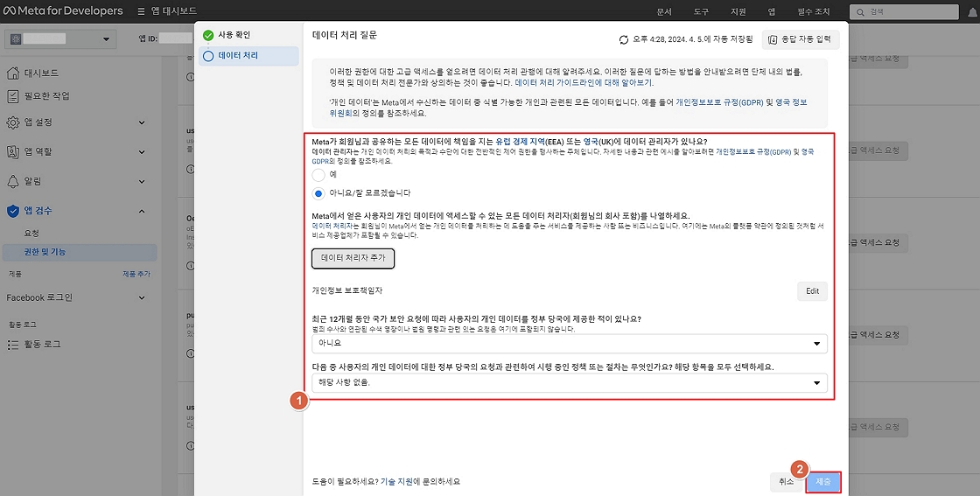Click the 알림 bell icon in sidebar
The width and height of the screenshot is (980, 496).
[12, 181]
